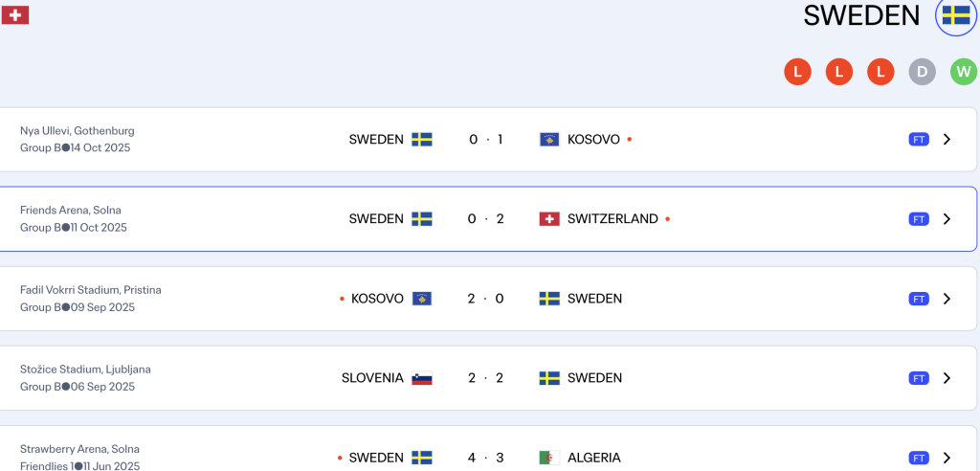Click the Kosovo flag in the Nya Ullevi match
The height and width of the screenshot is (471, 980).
coord(549,140)
